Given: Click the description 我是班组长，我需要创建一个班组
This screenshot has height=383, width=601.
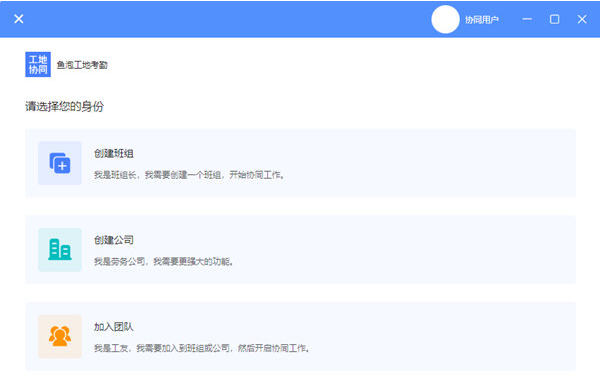Looking at the screenshot, I should tap(189, 175).
